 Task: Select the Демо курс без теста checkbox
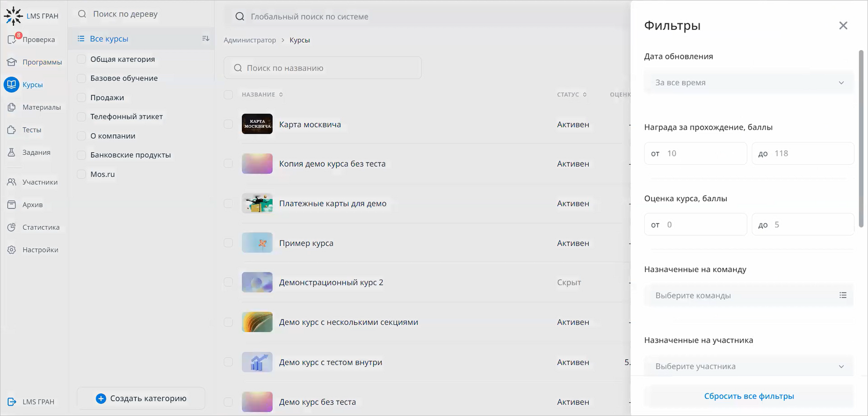point(228,402)
